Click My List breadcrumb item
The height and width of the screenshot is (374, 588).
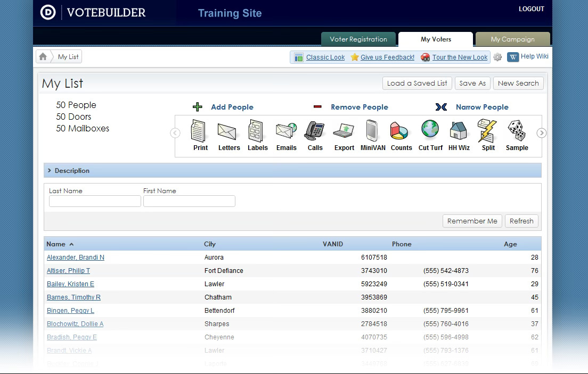click(68, 56)
